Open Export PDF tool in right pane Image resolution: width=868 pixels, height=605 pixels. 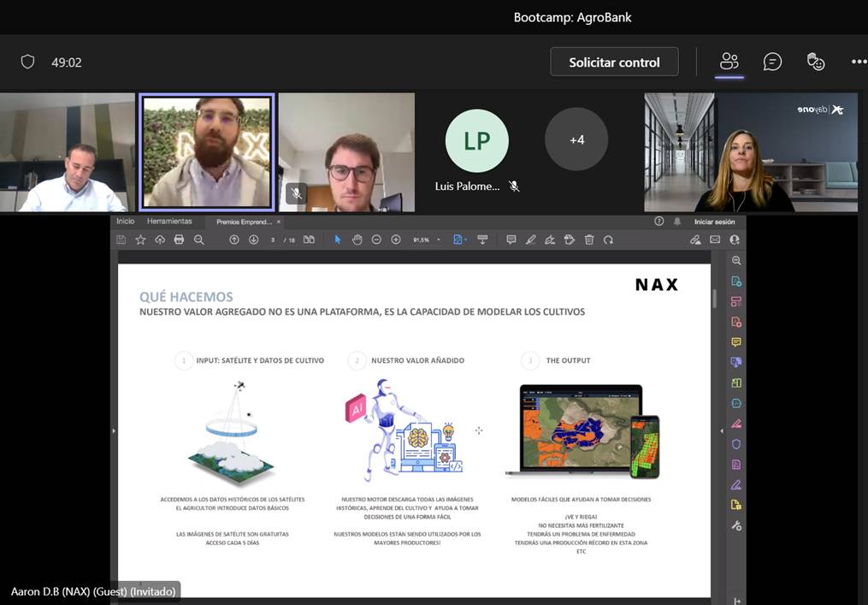pos(736,281)
